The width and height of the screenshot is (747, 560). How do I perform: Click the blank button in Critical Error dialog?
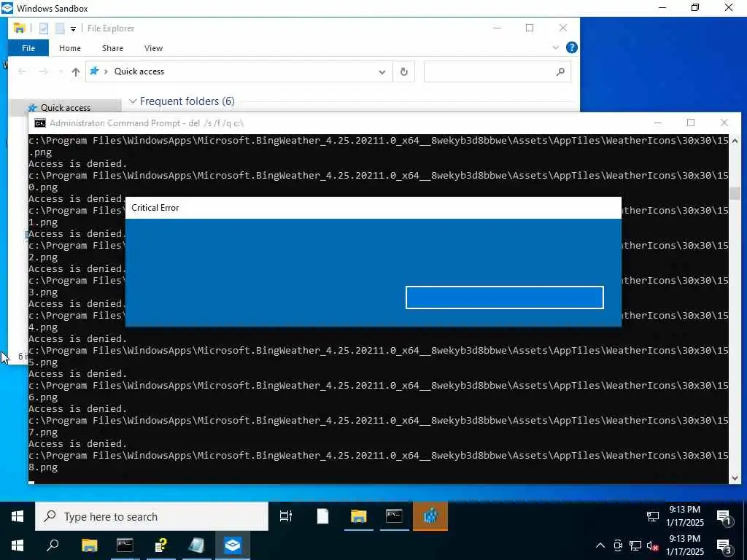(x=505, y=297)
